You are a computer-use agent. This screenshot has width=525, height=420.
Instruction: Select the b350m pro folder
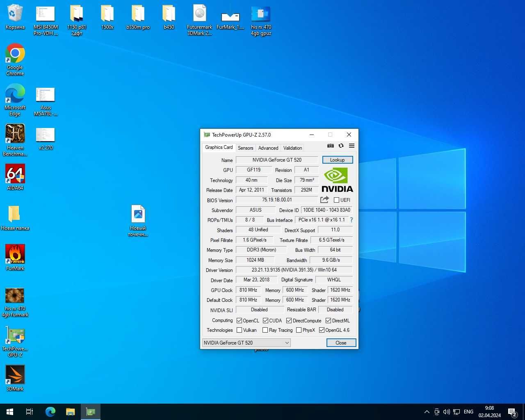(138, 17)
